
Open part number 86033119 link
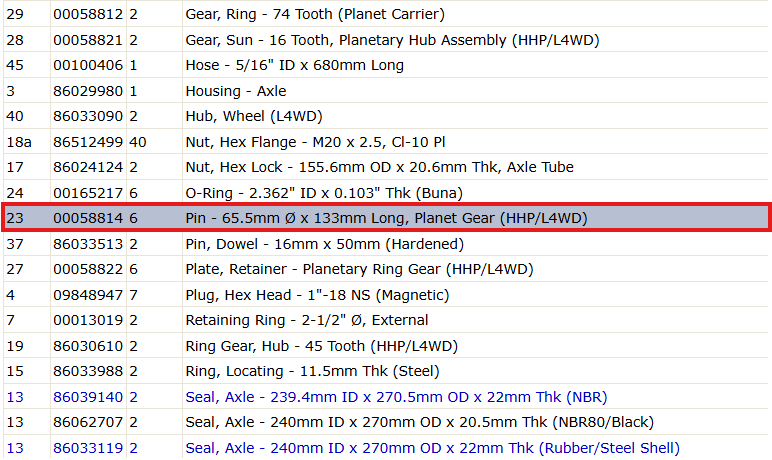click(88, 448)
